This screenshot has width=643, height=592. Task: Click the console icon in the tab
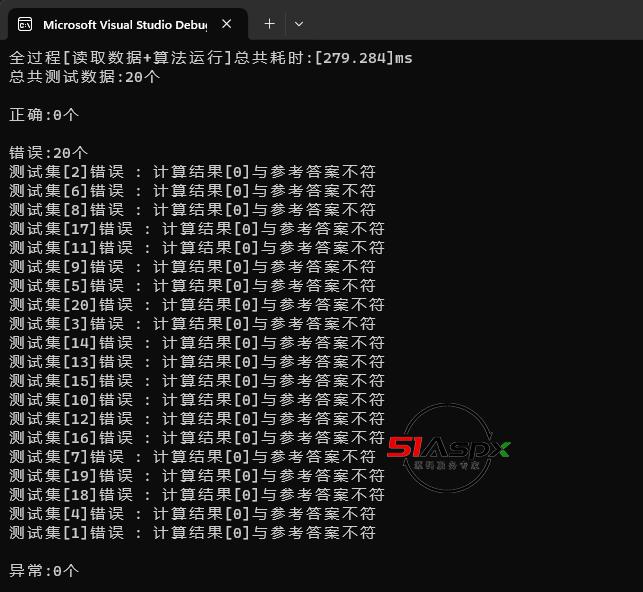coord(25,25)
